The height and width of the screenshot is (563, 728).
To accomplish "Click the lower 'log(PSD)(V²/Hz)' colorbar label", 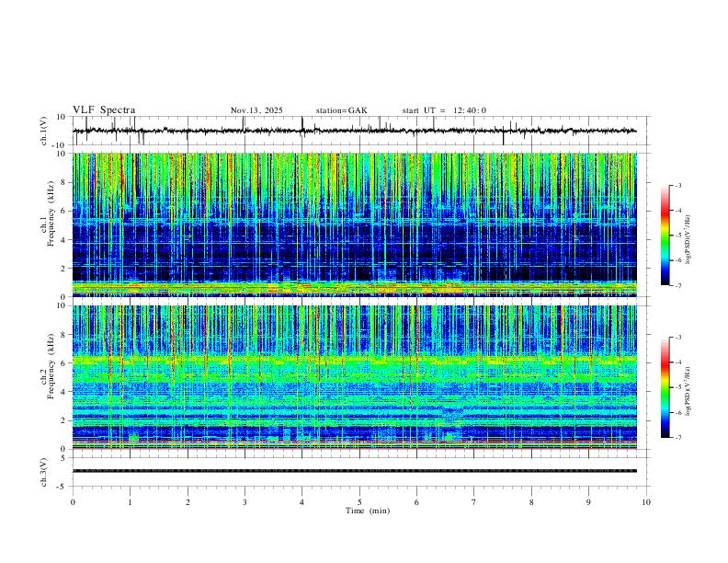I will tap(688, 392).
